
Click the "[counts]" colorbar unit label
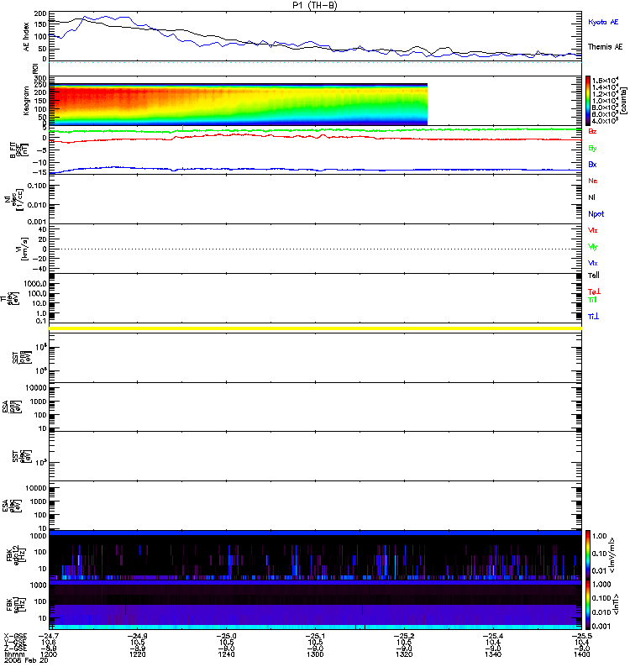[x=624, y=101]
